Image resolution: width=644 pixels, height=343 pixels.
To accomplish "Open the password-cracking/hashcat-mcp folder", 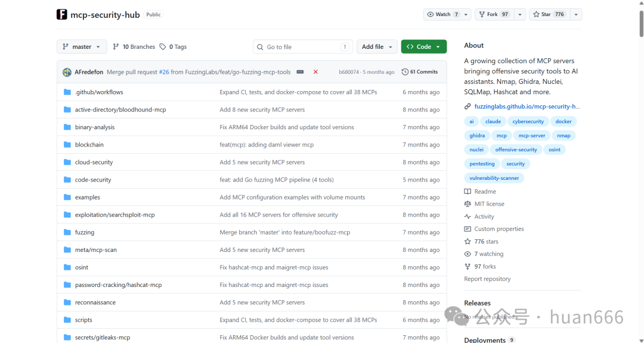I will click(x=118, y=285).
